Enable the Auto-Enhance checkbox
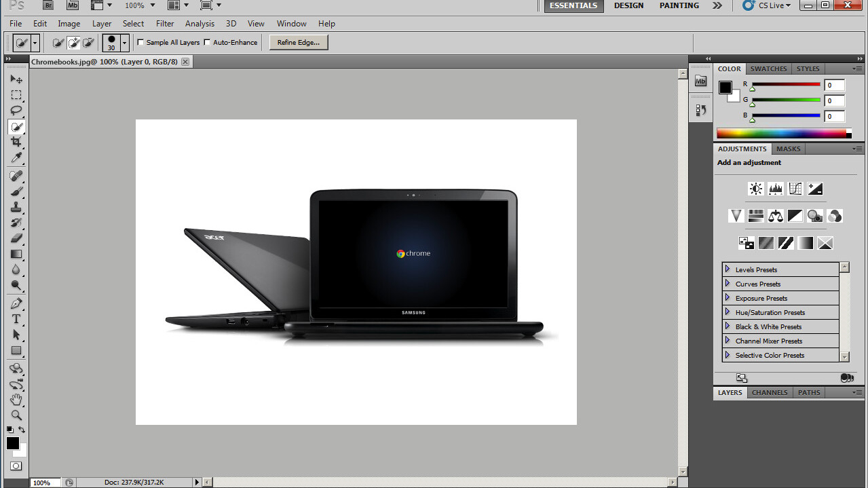868x488 pixels. point(207,42)
